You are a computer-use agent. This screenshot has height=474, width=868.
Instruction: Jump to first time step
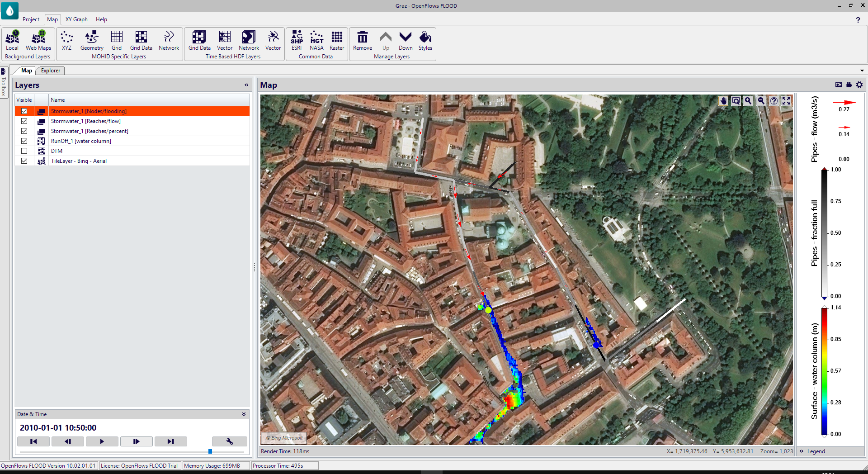pyautogui.click(x=33, y=441)
